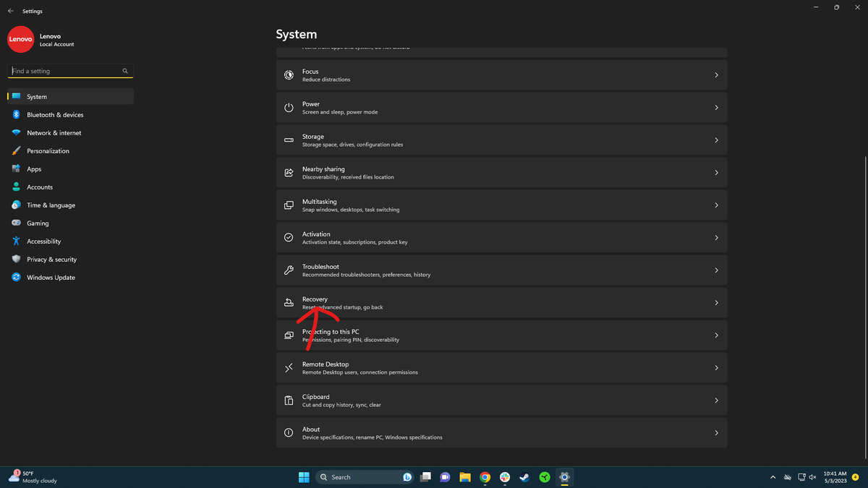Expand the About settings row chevron
The width and height of the screenshot is (868, 488).
(x=716, y=432)
